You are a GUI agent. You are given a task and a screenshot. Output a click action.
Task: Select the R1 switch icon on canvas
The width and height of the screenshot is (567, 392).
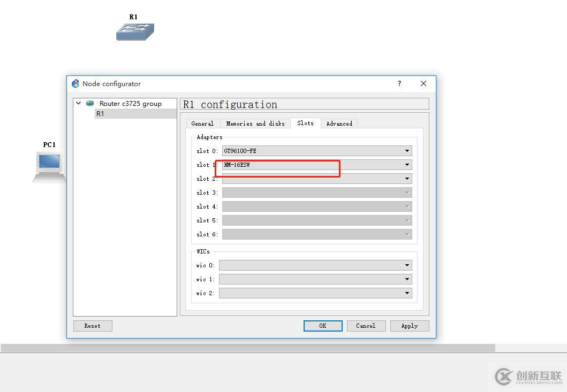[x=135, y=32]
